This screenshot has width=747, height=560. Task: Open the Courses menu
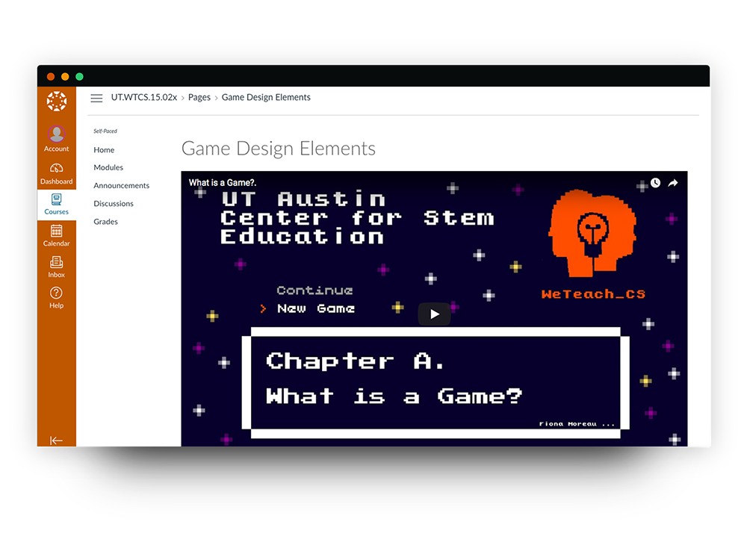click(x=56, y=205)
